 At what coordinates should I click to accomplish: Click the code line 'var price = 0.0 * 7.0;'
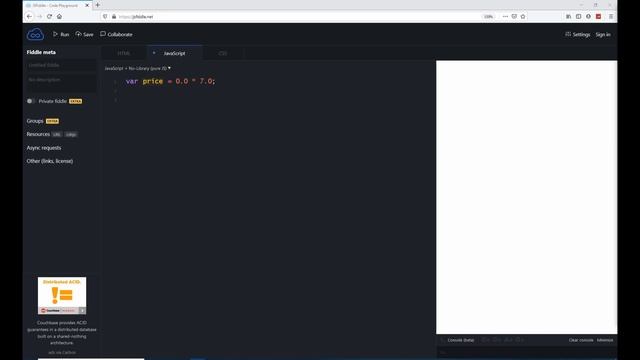(x=170, y=81)
